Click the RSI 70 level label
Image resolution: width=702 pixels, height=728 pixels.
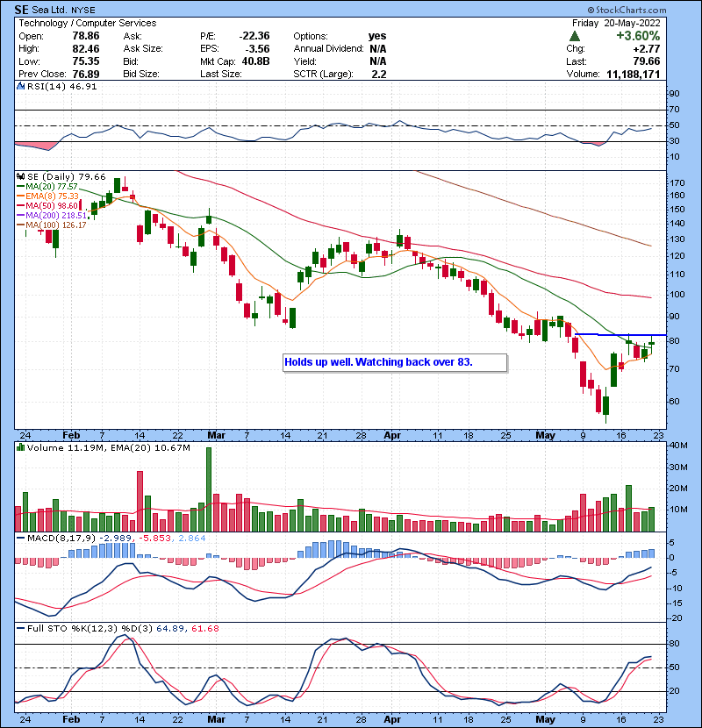pyautogui.click(x=675, y=110)
